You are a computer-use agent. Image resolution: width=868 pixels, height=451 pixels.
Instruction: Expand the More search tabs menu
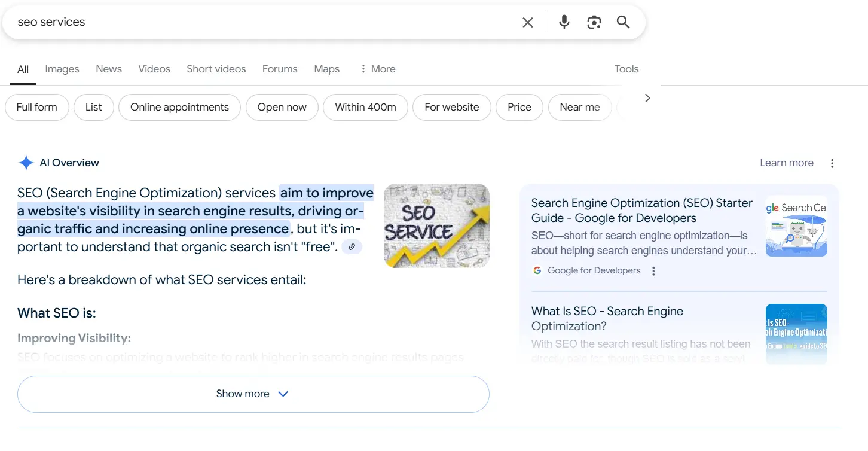(377, 69)
